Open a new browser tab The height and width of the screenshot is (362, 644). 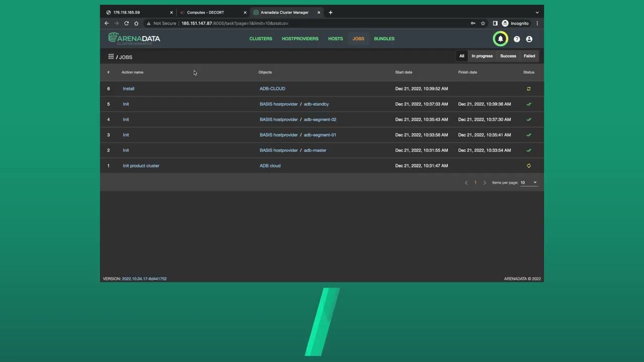(x=331, y=13)
